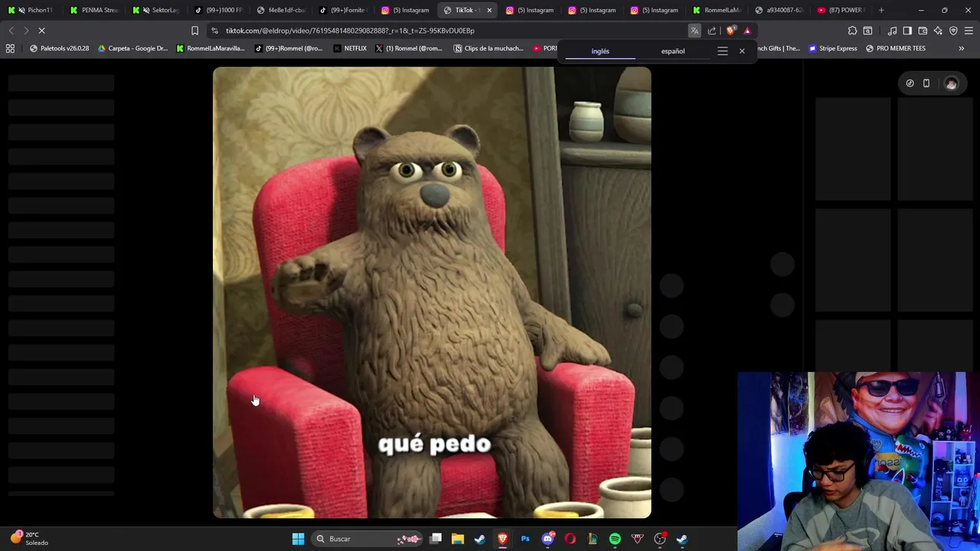Open the Windows Start menu

pyautogui.click(x=298, y=539)
